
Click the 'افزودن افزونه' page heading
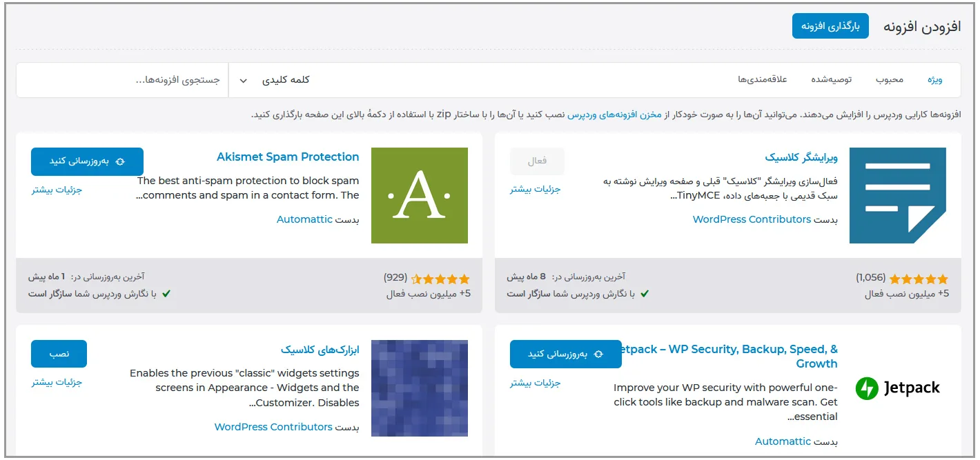pos(922,26)
